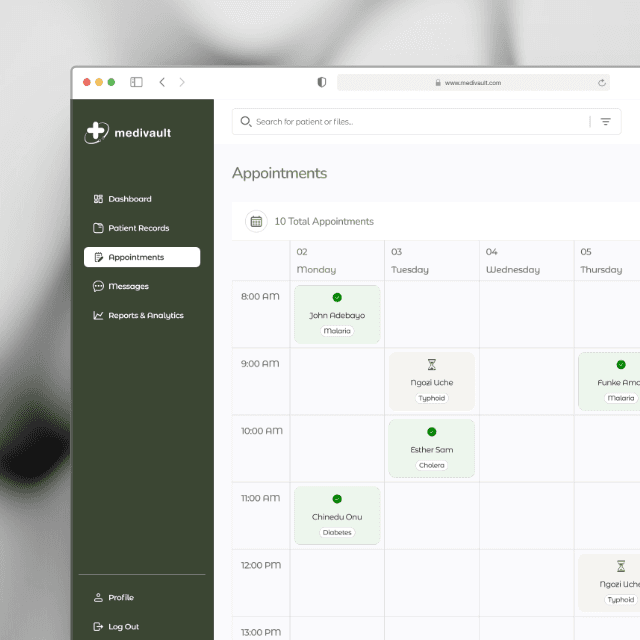Click the Diabetes tag on Chinedu Onu's card
Image resolution: width=640 pixels, height=640 pixels.
pyautogui.click(x=337, y=532)
